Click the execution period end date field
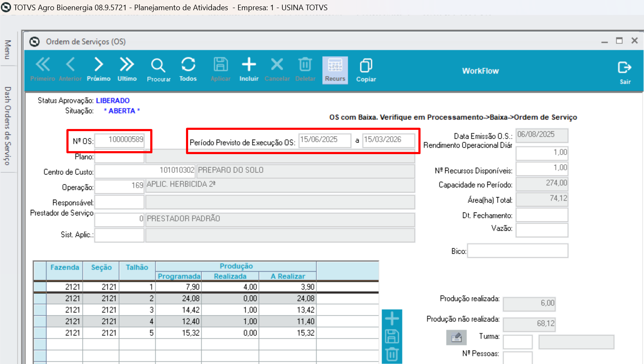Image resolution: width=644 pixels, height=364 pixels. [389, 140]
